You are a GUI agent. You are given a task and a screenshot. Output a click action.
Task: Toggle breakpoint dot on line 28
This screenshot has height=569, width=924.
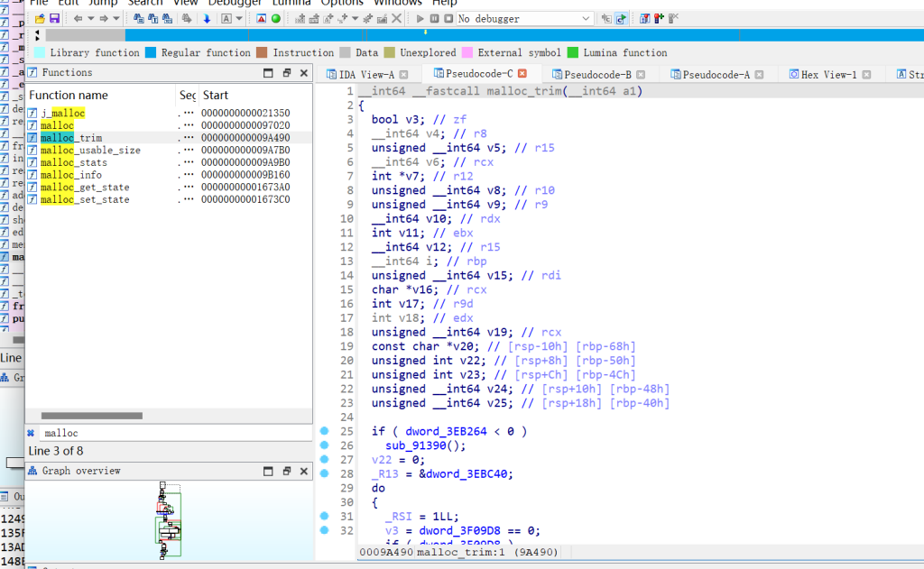(x=325, y=474)
